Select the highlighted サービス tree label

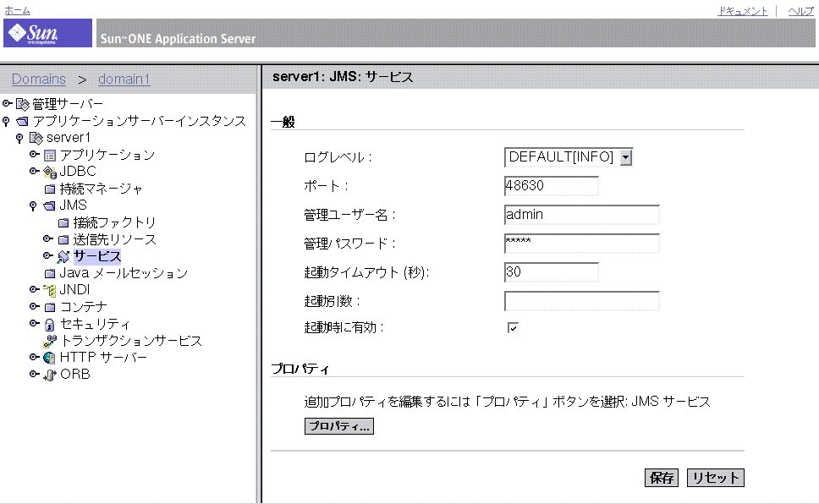click(x=97, y=256)
